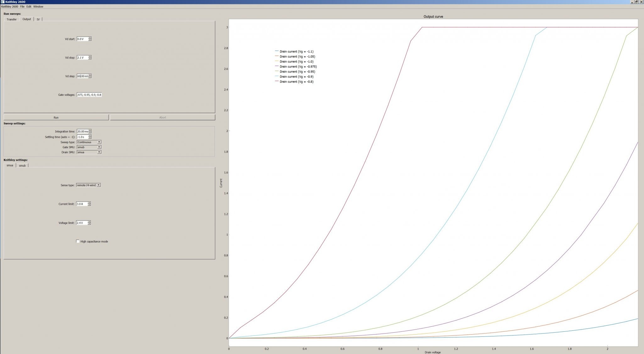Click the Integration time input field

[82, 131]
